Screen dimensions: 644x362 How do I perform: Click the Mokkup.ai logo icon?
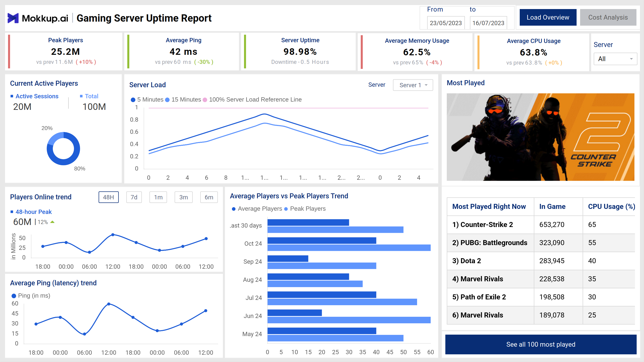point(13,18)
